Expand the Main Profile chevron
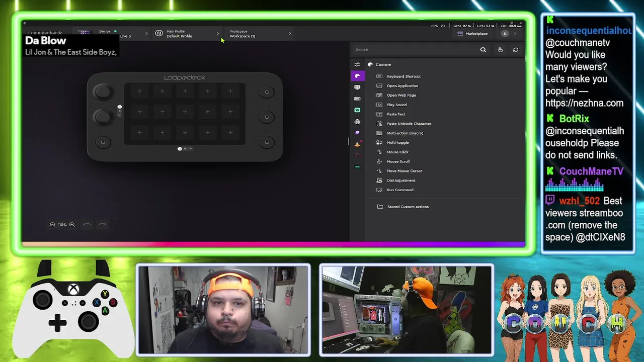The height and width of the screenshot is (362, 644). click(218, 34)
